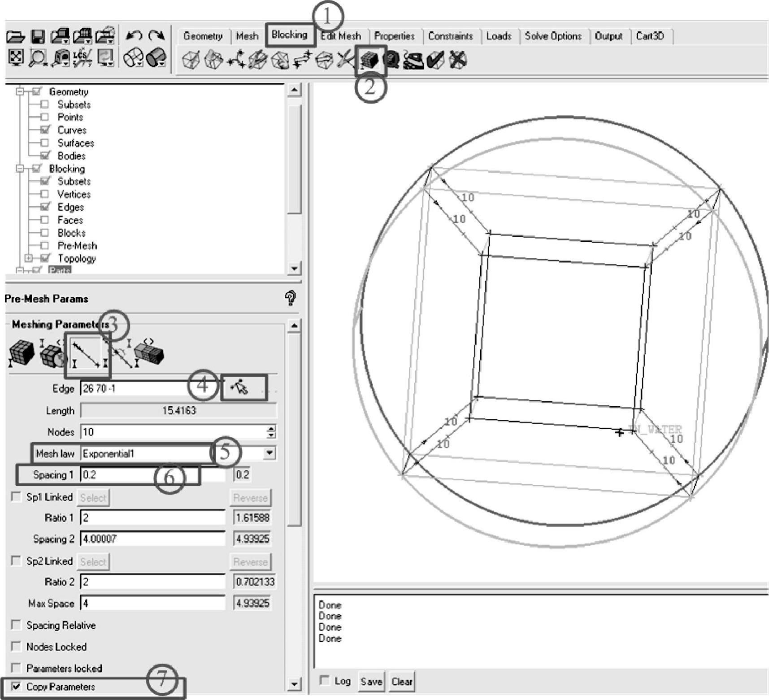Switch to the Mesh tab

pos(247,36)
